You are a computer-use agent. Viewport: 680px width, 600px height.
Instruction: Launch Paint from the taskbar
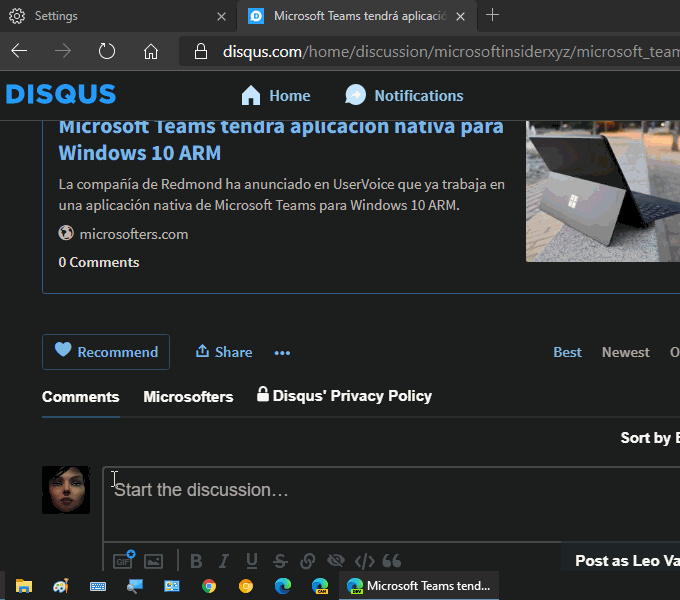(61, 586)
